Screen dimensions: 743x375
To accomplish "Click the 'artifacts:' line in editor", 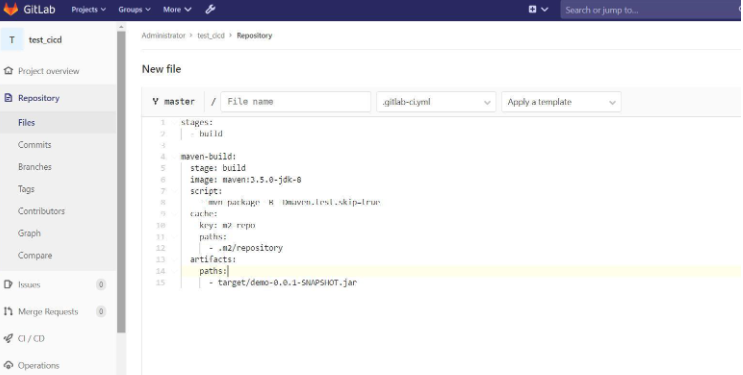I will [x=213, y=259].
